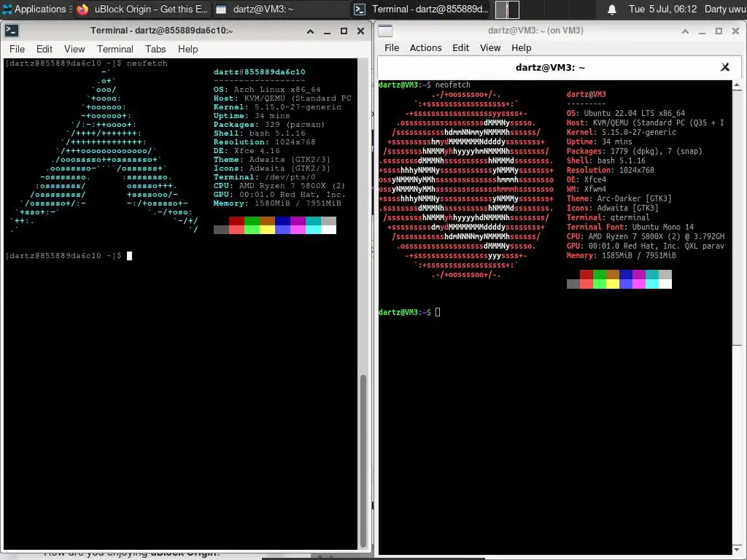
Task: Open Terminal menu in Xfce Terminal window
Action: 115,49
